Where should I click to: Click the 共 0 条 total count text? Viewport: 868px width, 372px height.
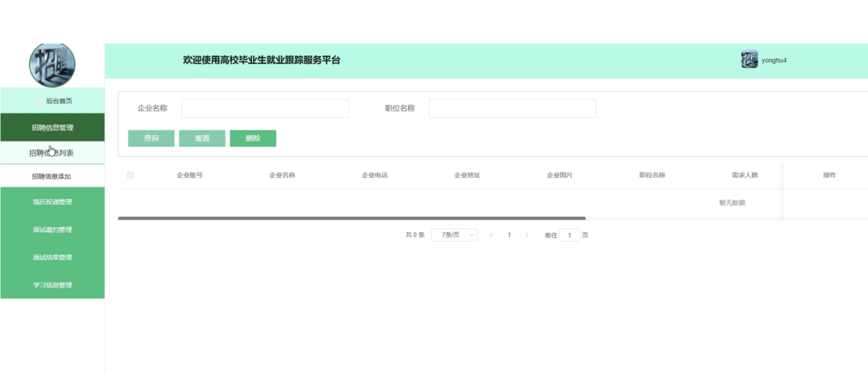(x=415, y=235)
